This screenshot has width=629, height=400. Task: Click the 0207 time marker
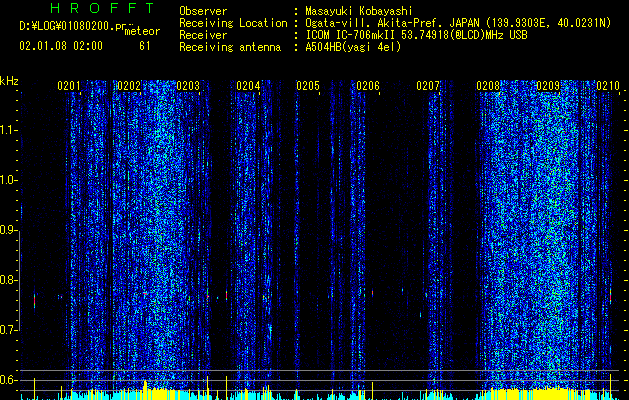[x=428, y=85]
